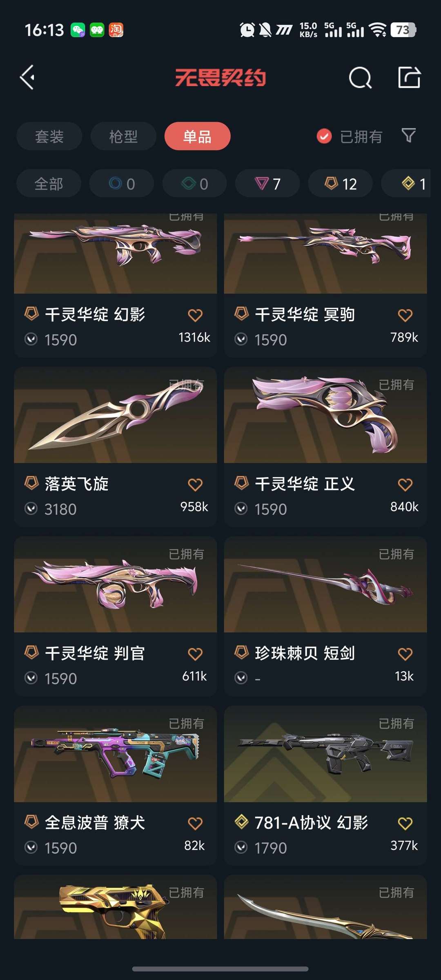The height and width of the screenshot is (980, 441).
Task: Select the 全部 filter button
Action: click(x=49, y=183)
